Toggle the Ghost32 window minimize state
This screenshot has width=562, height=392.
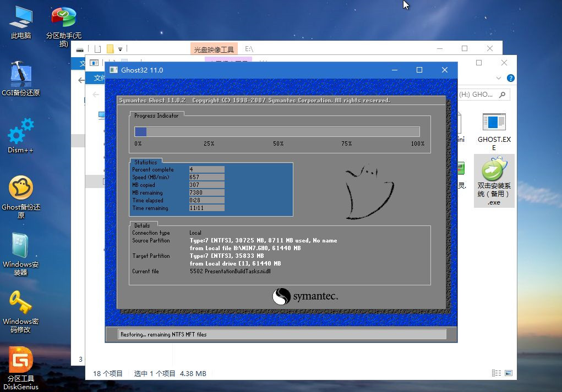click(394, 70)
